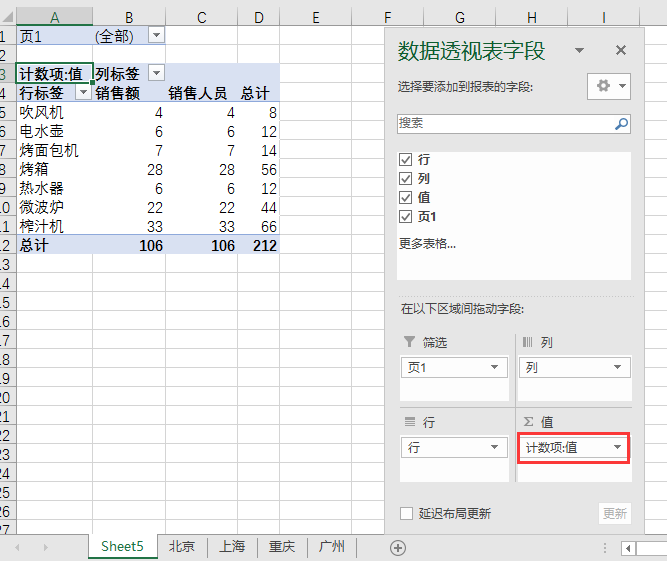Screen dimensions: 667x561
Task: Close the PivotTable fields pane
Action: (621, 50)
